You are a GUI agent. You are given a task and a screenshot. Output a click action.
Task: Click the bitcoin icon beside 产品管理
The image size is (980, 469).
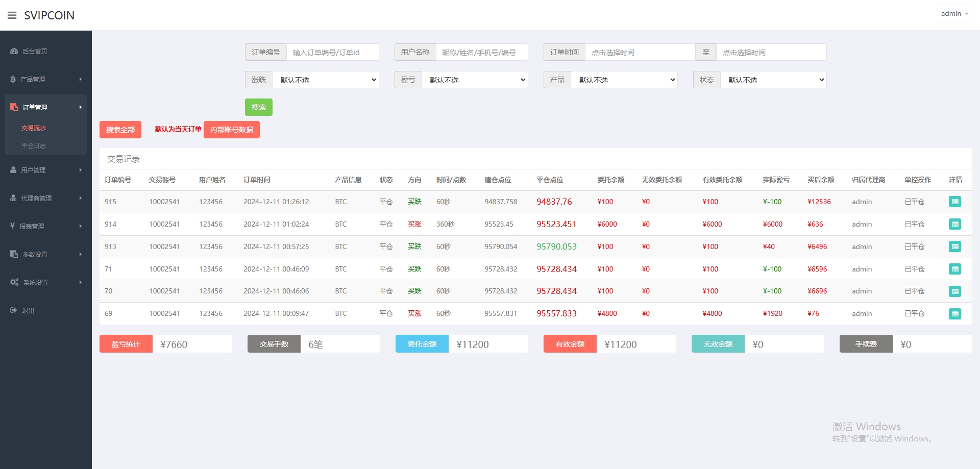[13, 79]
